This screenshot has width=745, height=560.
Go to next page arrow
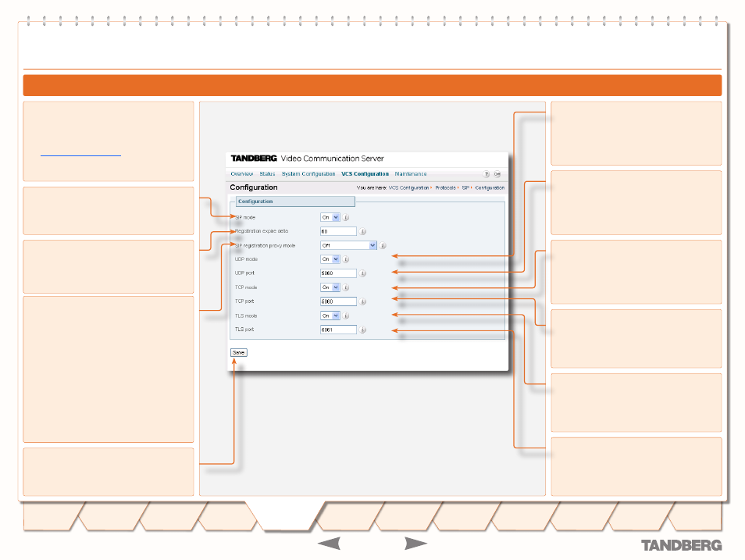pyautogui.click(x=416, y=544)
